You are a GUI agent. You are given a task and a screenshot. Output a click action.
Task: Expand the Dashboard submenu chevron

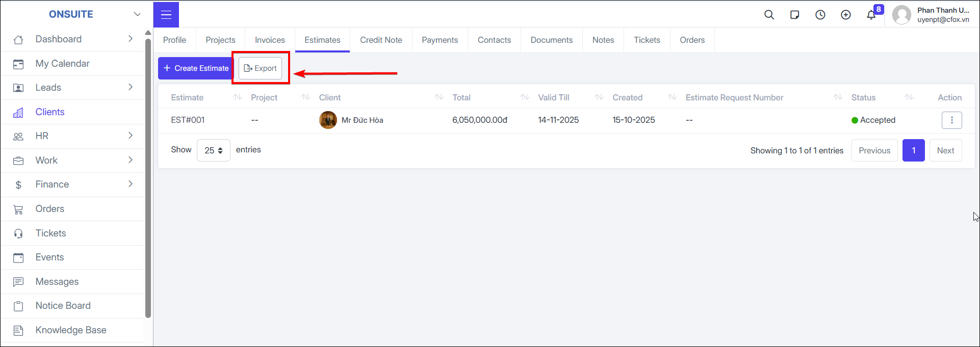pyautogui.click(x=131, y=39)
